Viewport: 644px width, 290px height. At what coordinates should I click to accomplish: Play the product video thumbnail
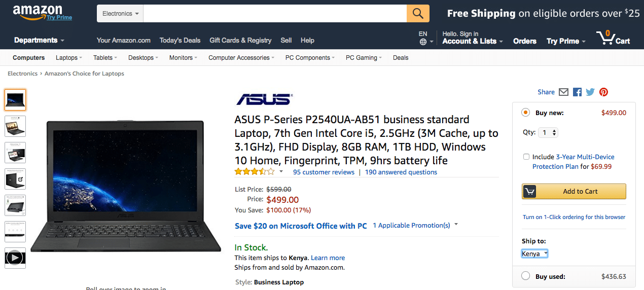click(x=15, y=258)
